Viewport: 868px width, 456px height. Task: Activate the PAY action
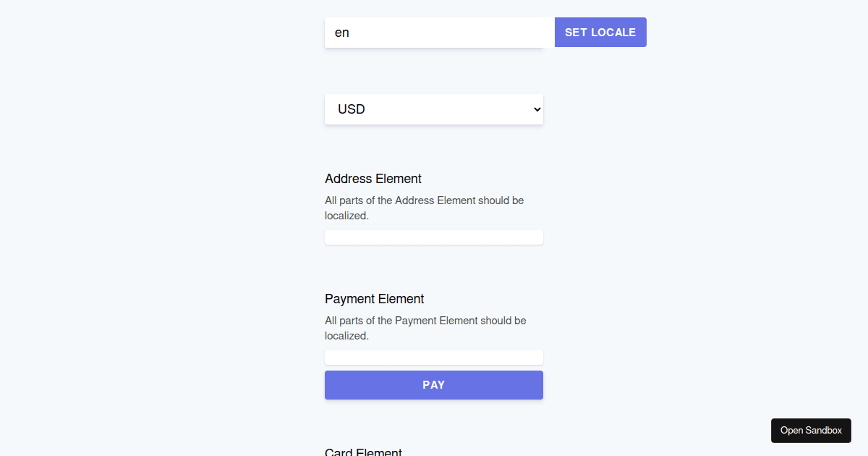(433, 384)
